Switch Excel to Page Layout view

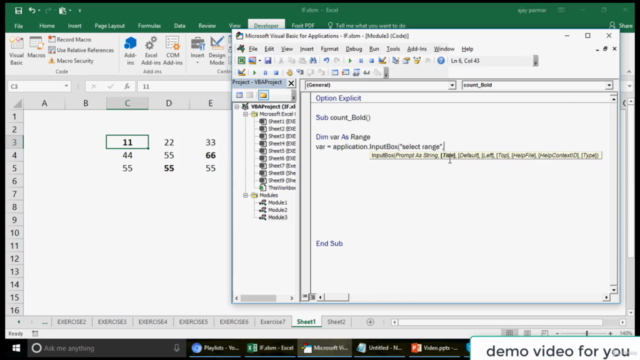coord(527,333)
